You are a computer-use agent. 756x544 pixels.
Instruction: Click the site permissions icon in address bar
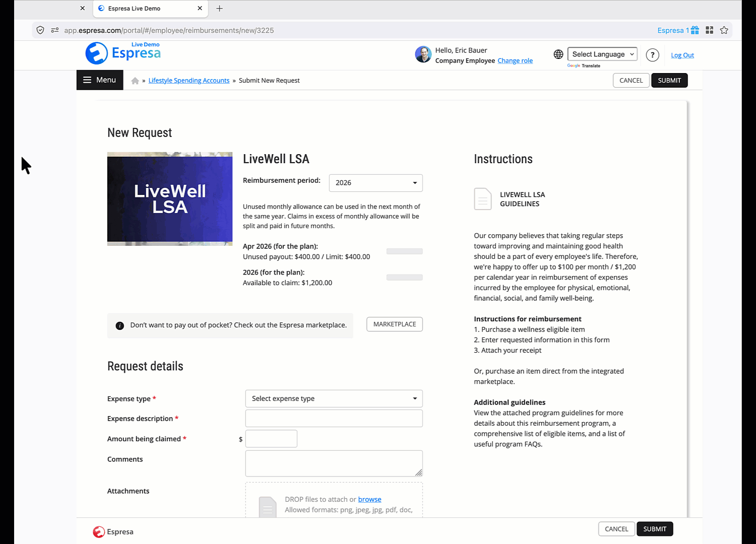pos(55,30)
